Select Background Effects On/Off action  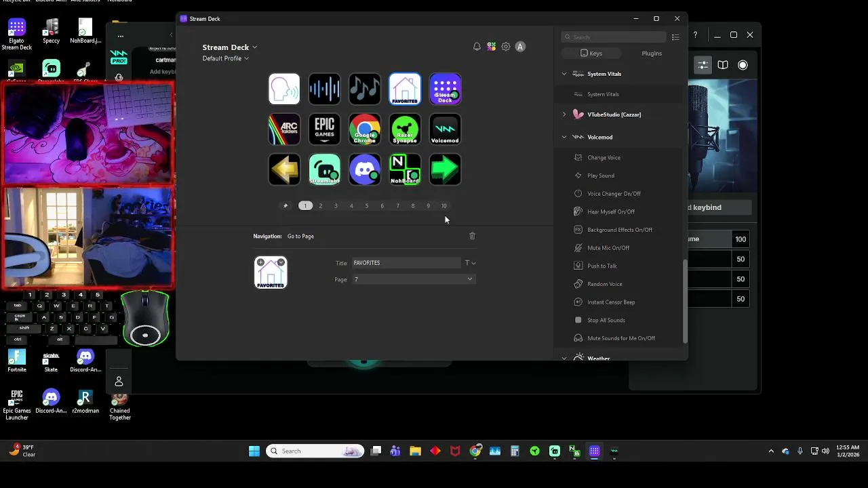[x=618, y=230]
